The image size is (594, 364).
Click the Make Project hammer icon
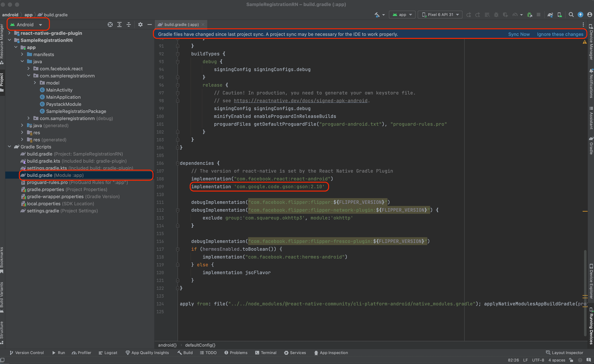point(377,15)
